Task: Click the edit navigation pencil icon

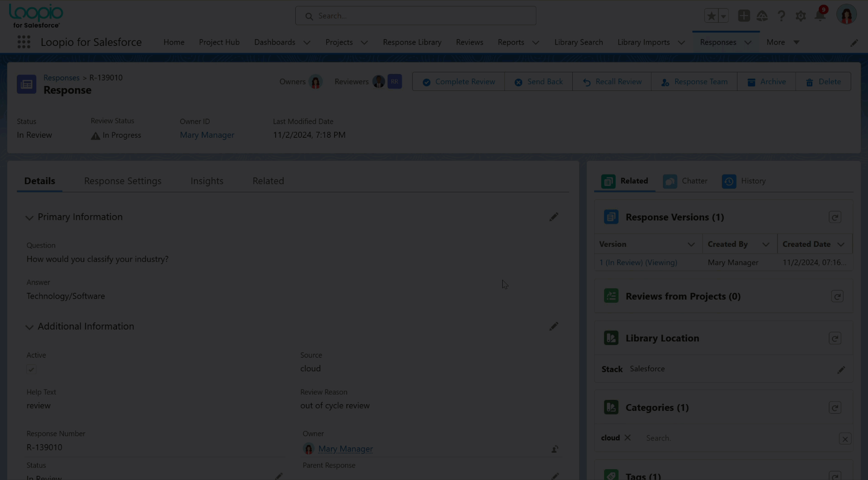Action: pyautogui.click(x=854, y=42)
